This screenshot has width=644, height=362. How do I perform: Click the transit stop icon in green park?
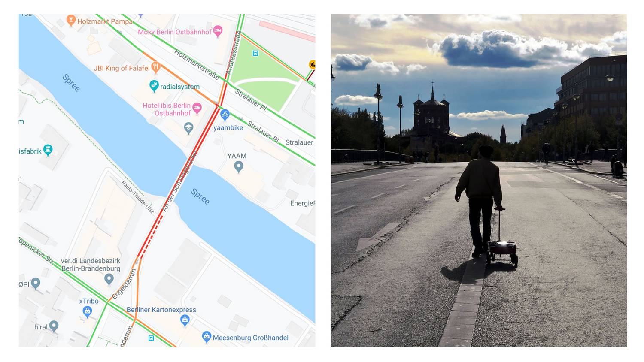255,53
